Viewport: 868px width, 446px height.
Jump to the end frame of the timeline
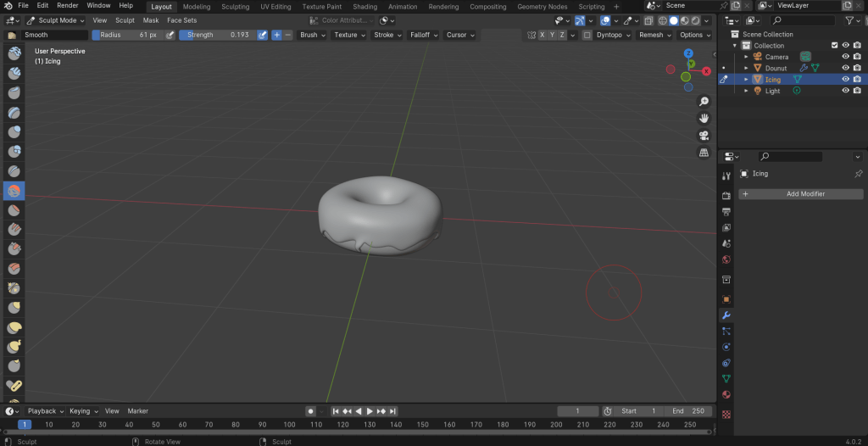[x=392, y=411]
